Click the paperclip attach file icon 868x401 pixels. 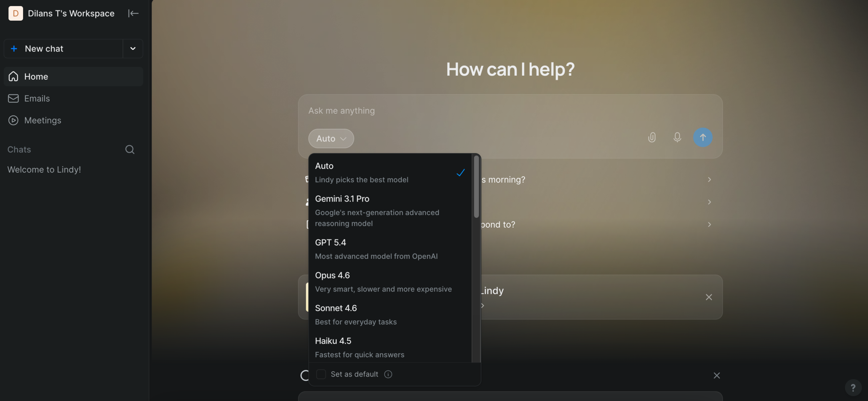[x=652, y=137]
